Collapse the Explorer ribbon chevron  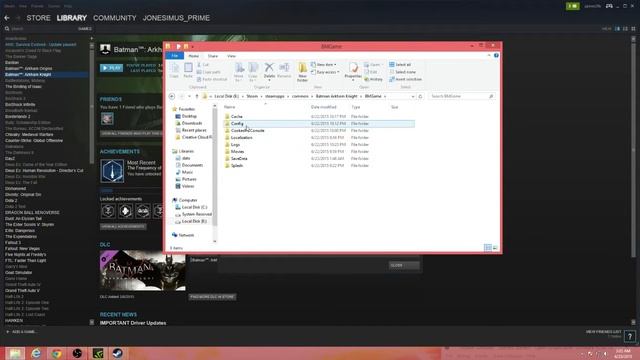(x=489, y=56)
